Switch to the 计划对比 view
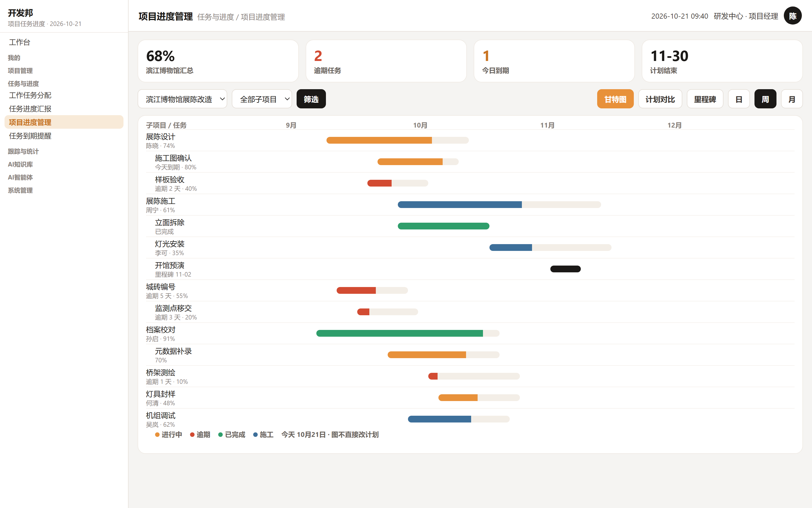This screenshot has height=508, width=812. (x=660, y=99)
